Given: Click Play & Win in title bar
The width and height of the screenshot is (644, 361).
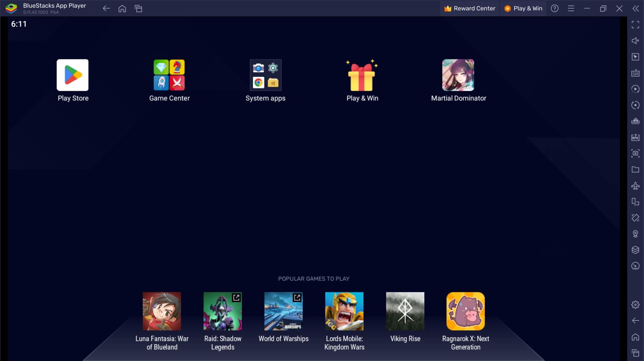Looking at the screenshot, I should pyautogui.click(x=523, y=8).
